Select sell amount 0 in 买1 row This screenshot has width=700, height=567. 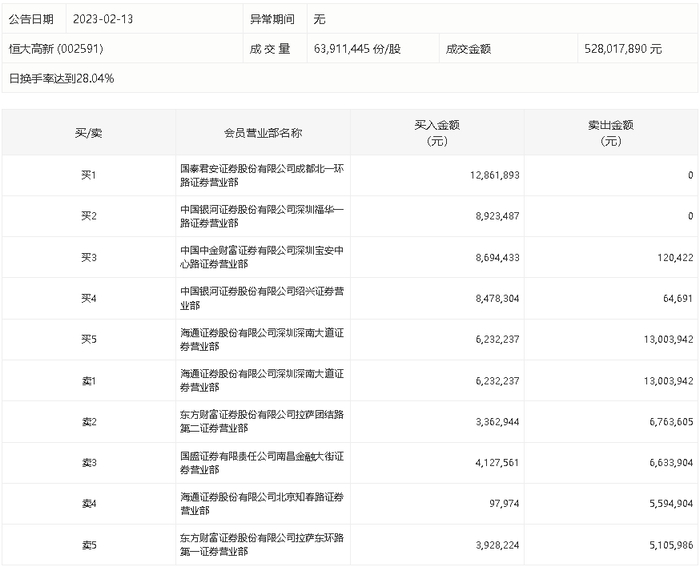tap(690, 175)
